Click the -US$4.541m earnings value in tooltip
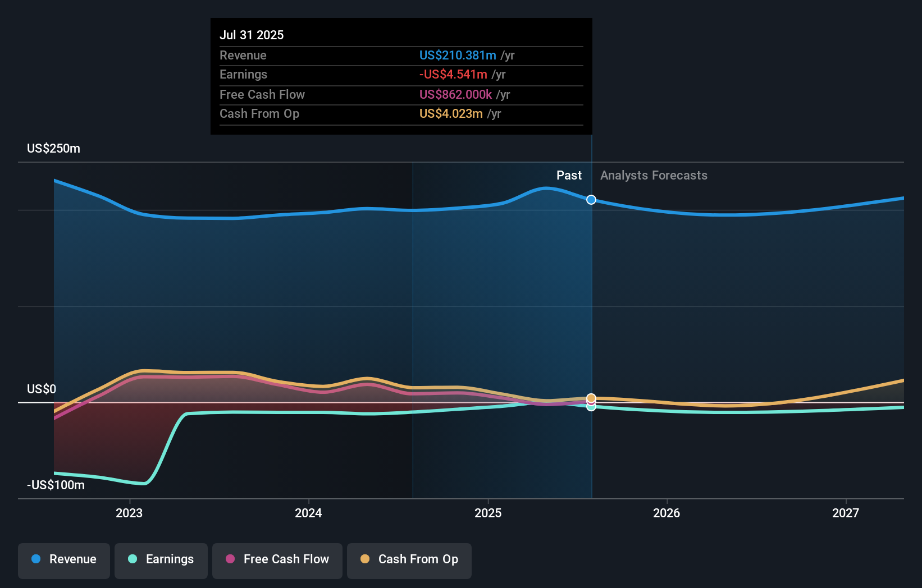 pos(453,74)
